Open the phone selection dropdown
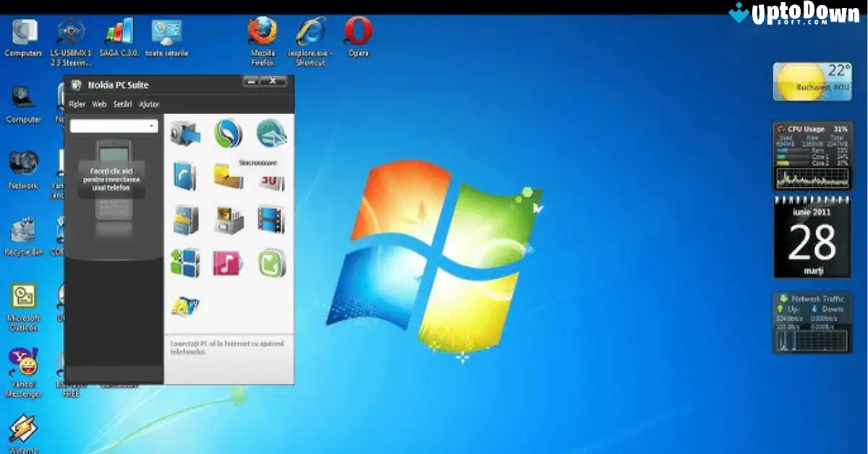 coord(114,126)
